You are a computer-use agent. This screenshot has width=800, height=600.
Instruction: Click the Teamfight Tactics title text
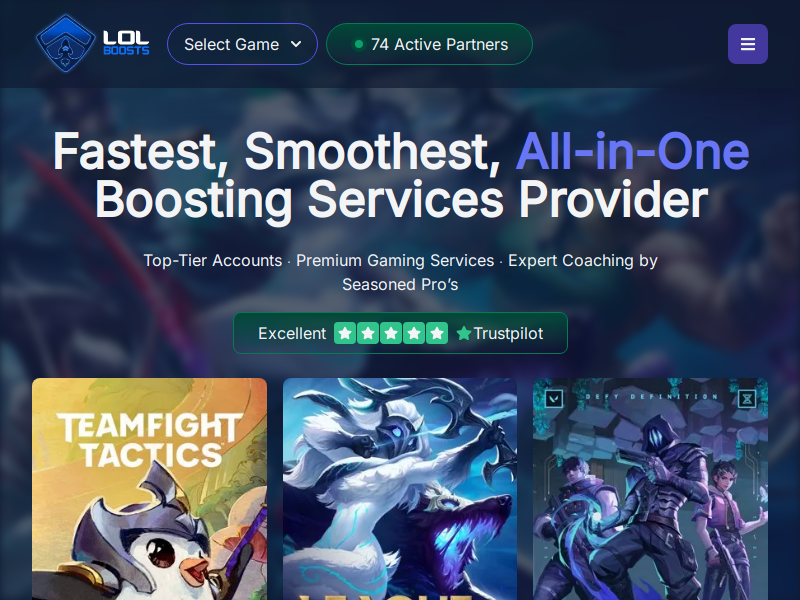point(149,440)
